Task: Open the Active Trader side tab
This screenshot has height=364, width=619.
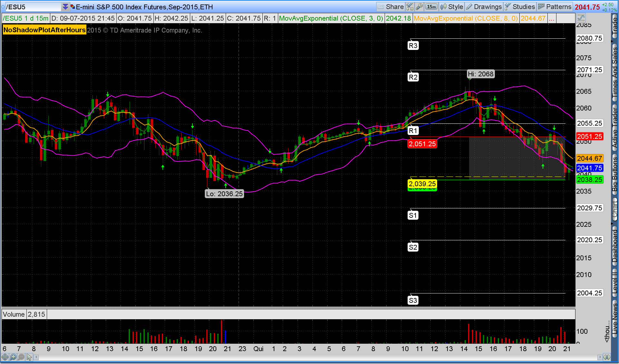Action: [x=615, y=127]
